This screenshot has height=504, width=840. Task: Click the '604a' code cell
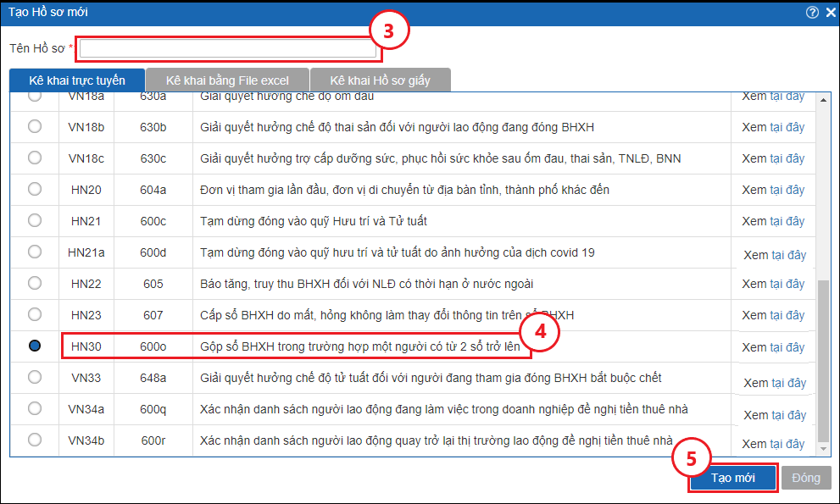point(153,190)
